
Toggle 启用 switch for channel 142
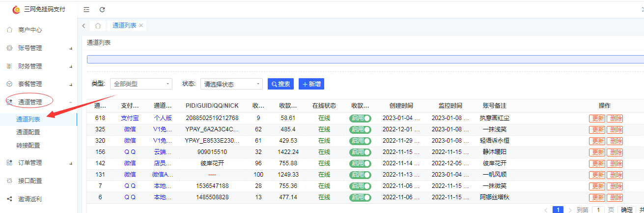coord(360,163)
